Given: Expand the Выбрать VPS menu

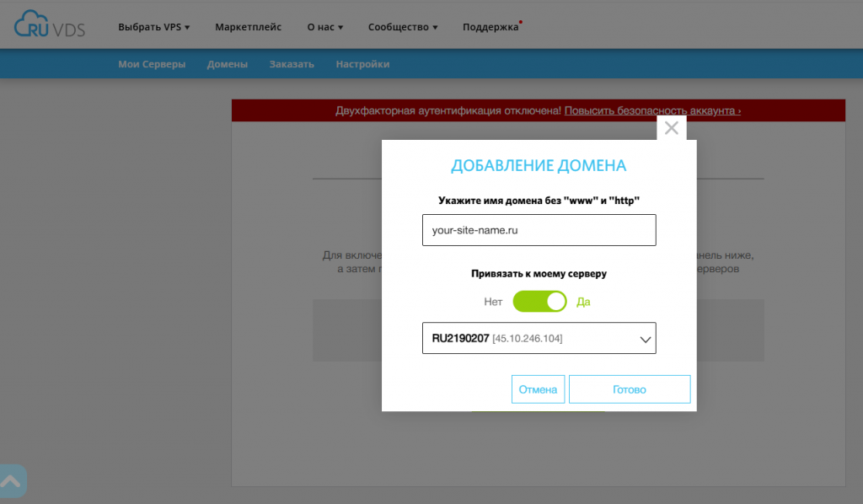Looking at the screenshot, I should pos(153,27).
